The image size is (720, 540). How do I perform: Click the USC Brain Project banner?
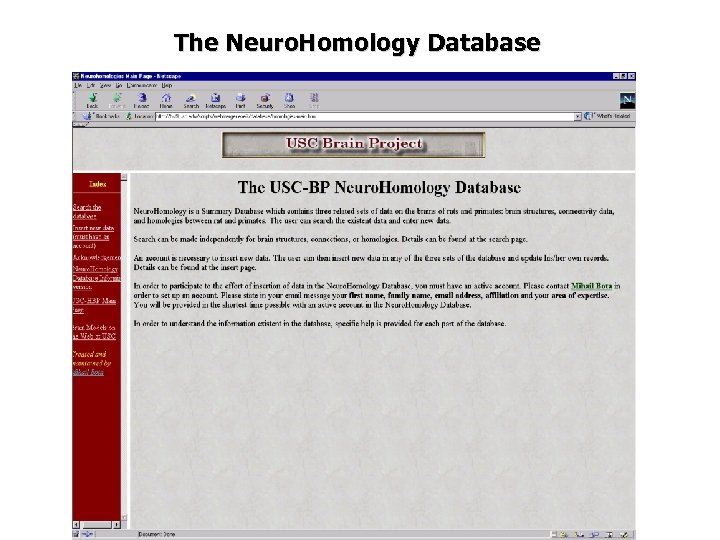(x=354, y=145)
